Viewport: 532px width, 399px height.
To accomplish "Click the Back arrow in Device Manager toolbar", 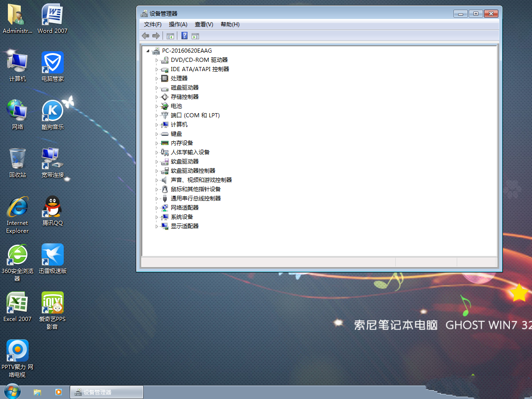I will tap(145, 36).
